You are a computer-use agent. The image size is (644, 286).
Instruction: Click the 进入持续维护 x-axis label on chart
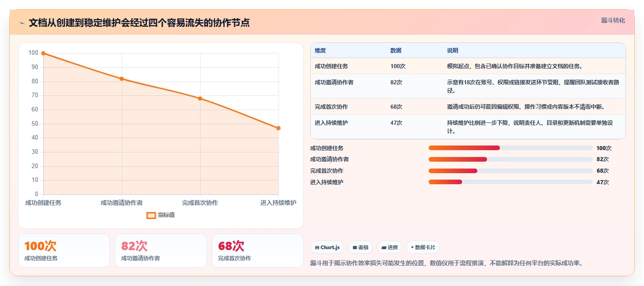tap(278, 203)
